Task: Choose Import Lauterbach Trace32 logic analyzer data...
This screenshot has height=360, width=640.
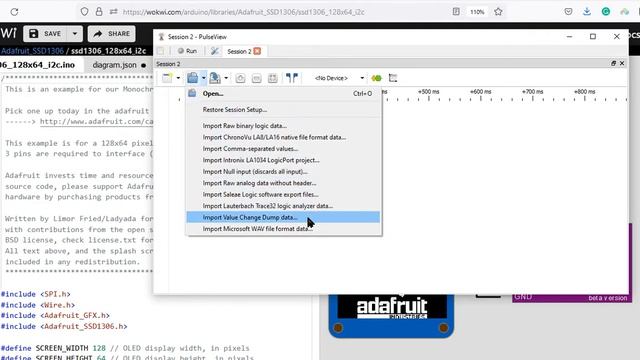Action: pyautogui.click(x=283, y=206)
